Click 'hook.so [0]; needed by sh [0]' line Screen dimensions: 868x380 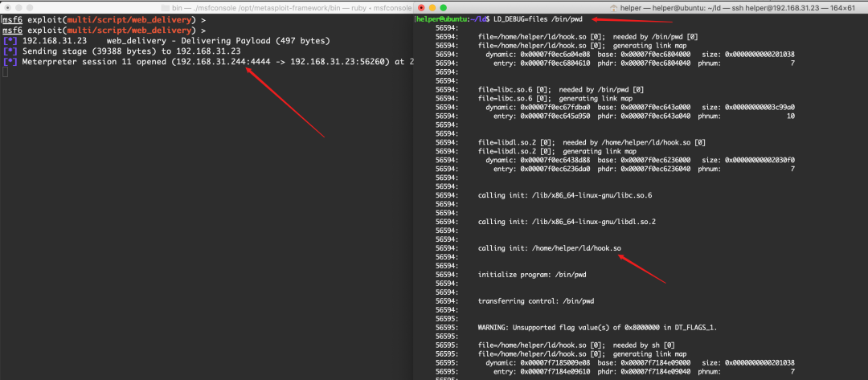point(576,345)
